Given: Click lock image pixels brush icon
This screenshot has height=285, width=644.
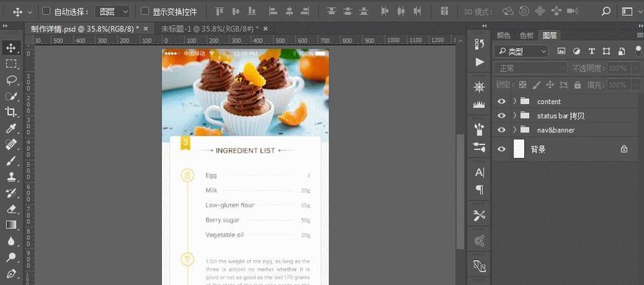Looking at the screenshot, I should tap(536, 85).
